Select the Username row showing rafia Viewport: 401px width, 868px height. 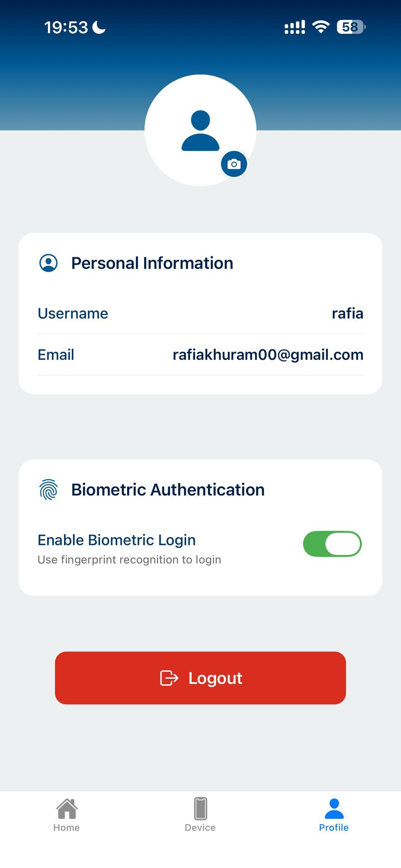(200, 313)
